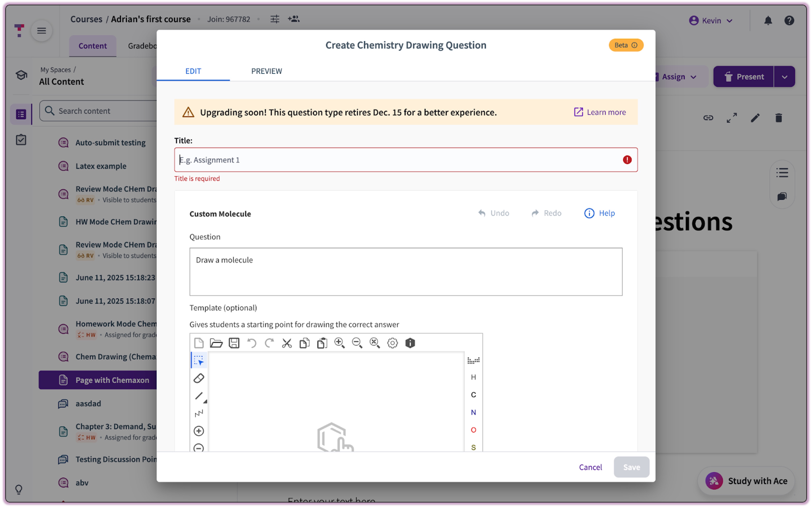Click the New document icon in molecule editor

pyautogui.click(x=199, y=343)
